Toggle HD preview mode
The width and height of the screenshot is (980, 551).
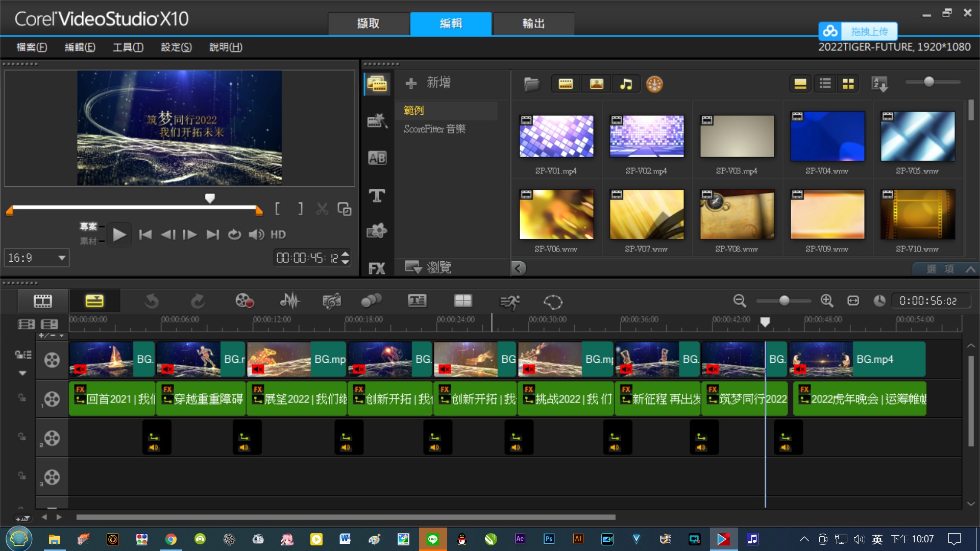point(278,235)
